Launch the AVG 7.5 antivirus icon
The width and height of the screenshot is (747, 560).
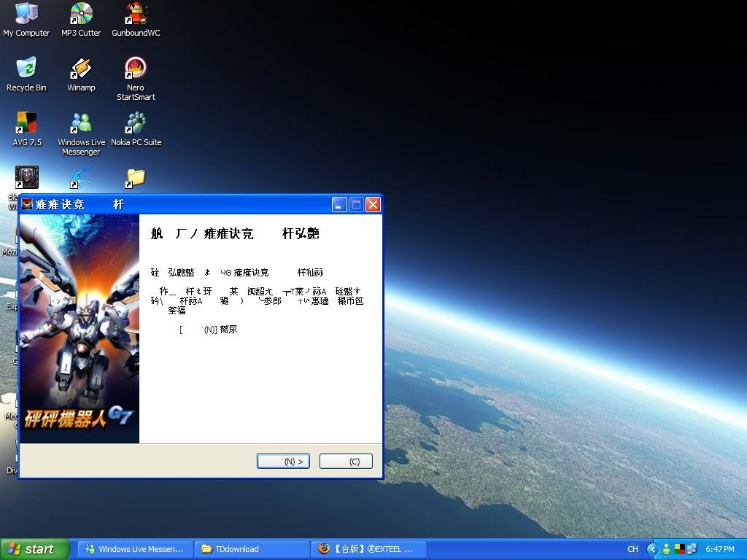pyautogui.click(x=26, y=124)
